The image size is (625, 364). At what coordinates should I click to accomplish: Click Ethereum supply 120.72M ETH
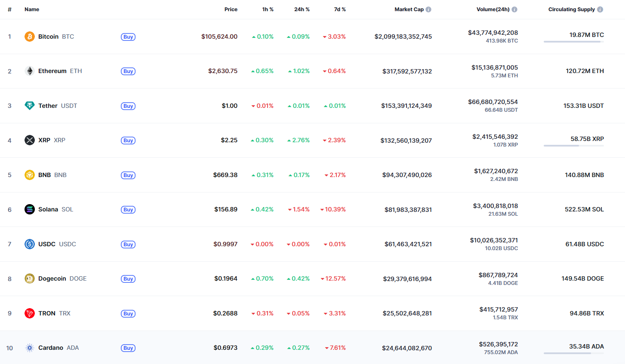pos(585,71)
